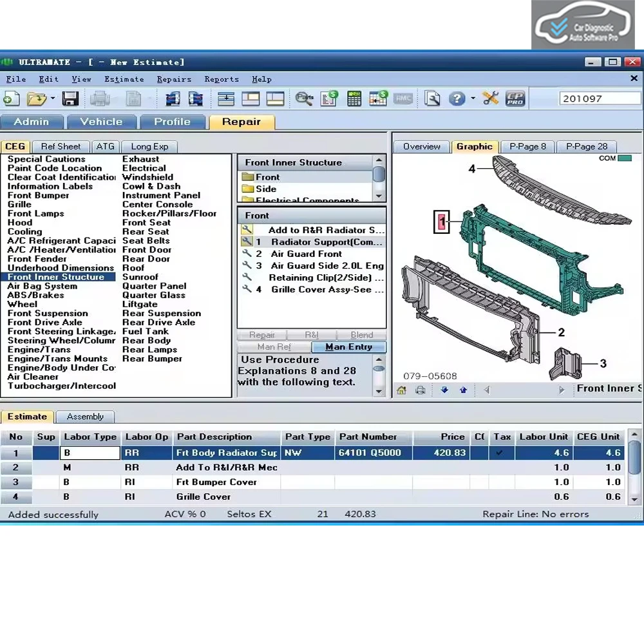
Task: Open the P-Page 28 tab
Action: pos(586,147)
